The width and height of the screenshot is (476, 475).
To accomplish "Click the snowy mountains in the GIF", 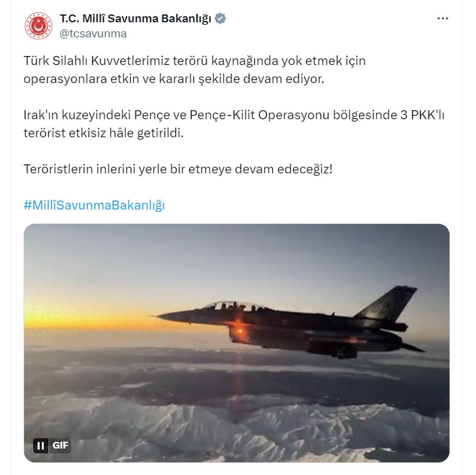I will pos(237,427).
